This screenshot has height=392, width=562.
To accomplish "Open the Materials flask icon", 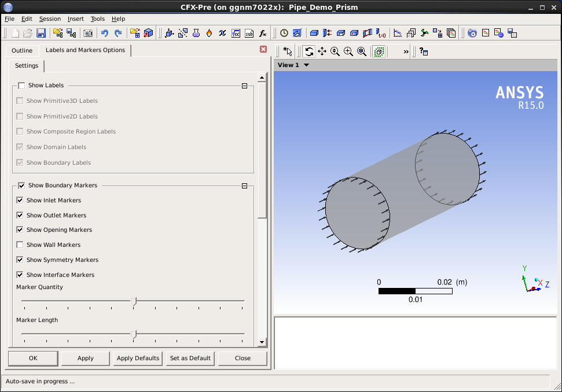I will pos(196,34).
